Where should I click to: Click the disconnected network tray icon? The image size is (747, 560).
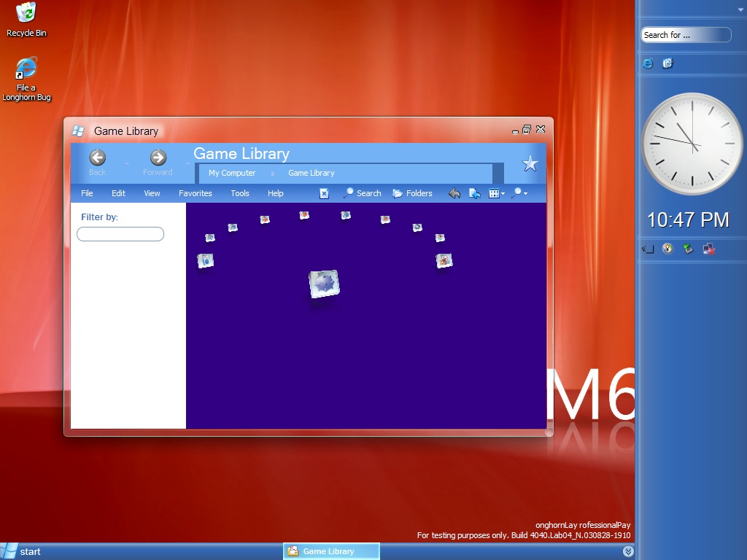click(x=709, y=249)
